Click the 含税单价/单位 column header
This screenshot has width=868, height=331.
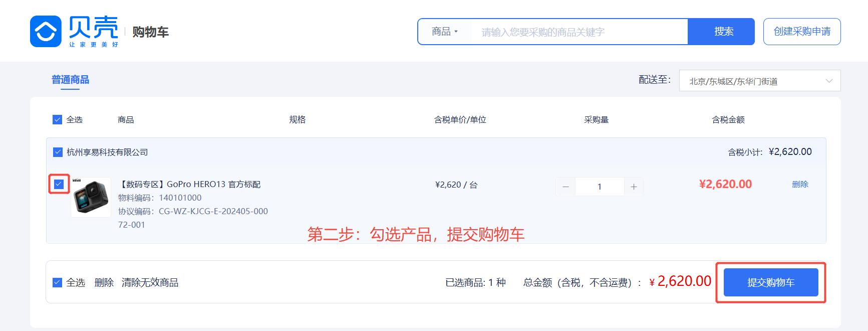coord(460,119)
